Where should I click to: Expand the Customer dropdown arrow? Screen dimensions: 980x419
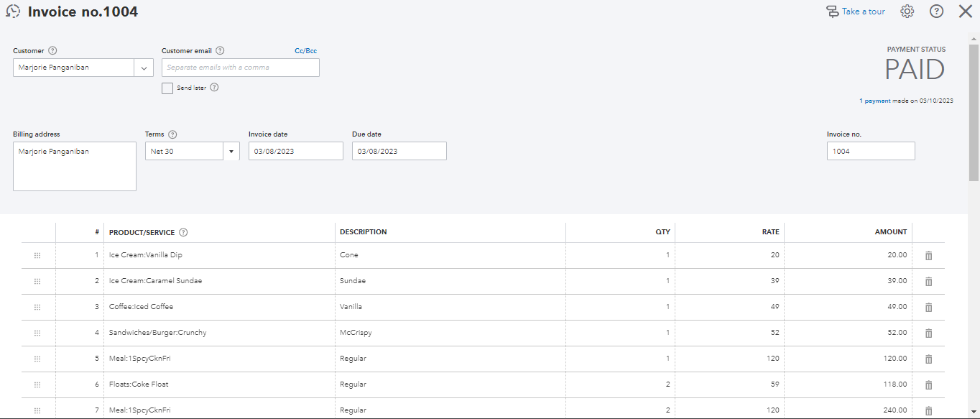pyautogui.click(x=144, y=68)
